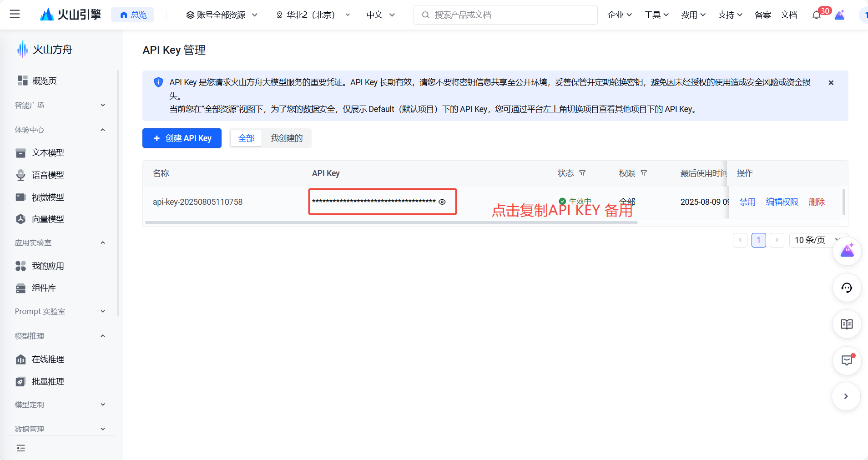Open the 中文 language dropdown
Image resolution: width=868 pixels, height=460 pixels.
pos(380,15)
